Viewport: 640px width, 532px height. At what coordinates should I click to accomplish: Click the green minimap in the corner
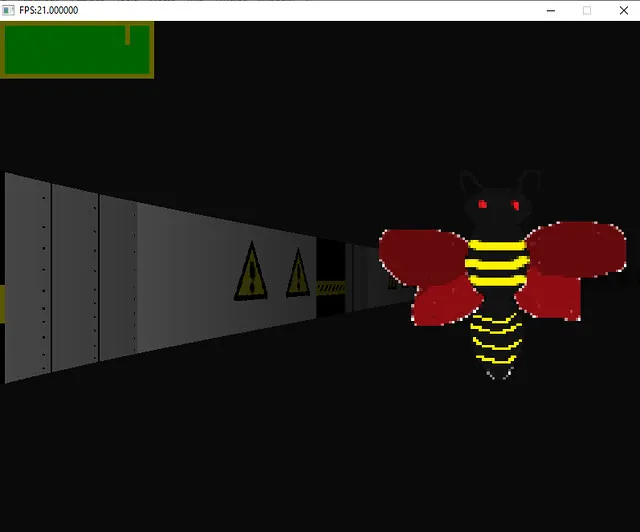(x=77, y=50)
